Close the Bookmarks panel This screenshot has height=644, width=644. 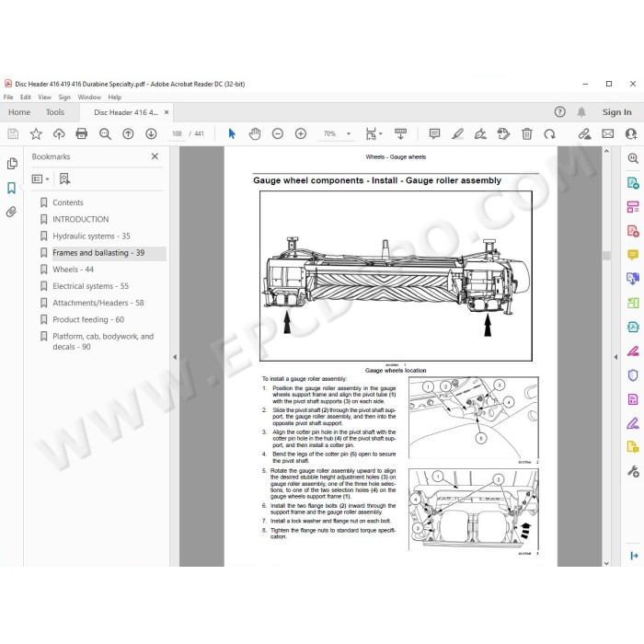(155, 156)
